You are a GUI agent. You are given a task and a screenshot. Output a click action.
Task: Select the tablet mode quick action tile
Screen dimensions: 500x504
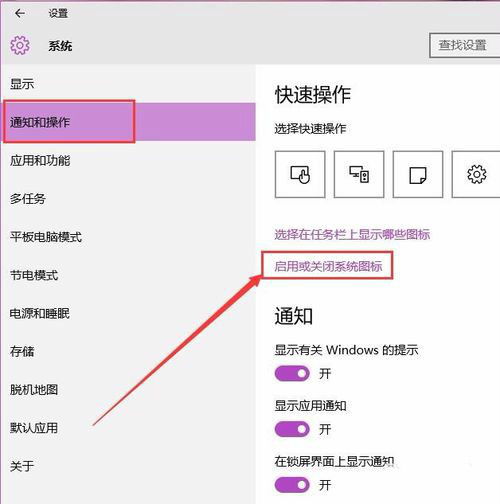(300, 174)
